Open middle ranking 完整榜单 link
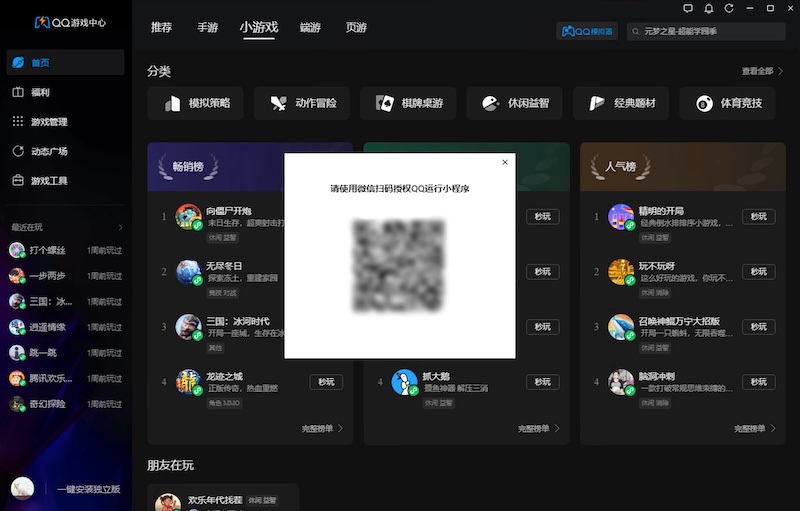Viewport: 800px width, 511px height. 538,428
